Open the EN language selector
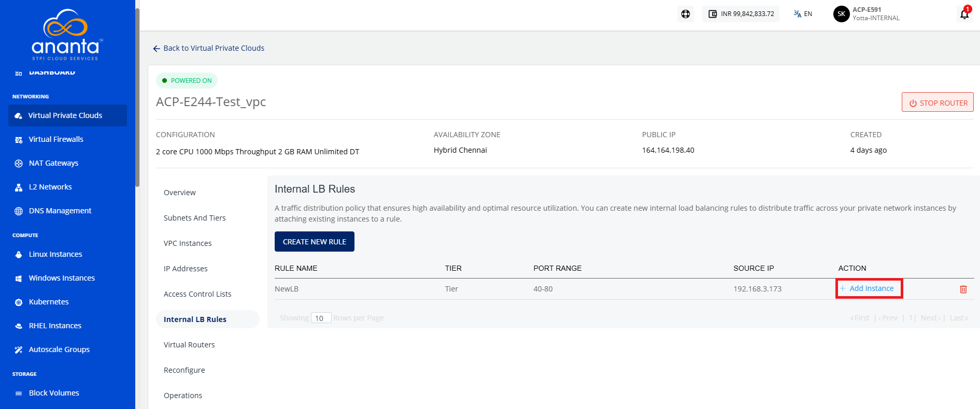 coord(803,14)
